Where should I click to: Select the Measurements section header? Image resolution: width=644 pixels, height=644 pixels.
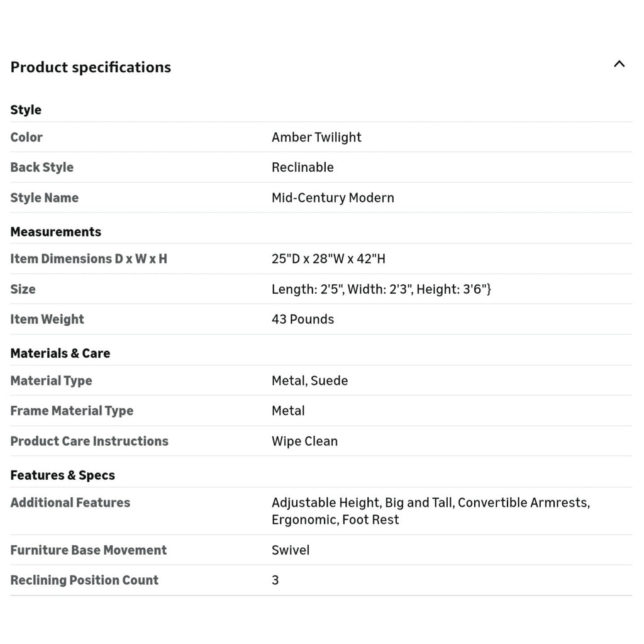[x=55, y=231]
